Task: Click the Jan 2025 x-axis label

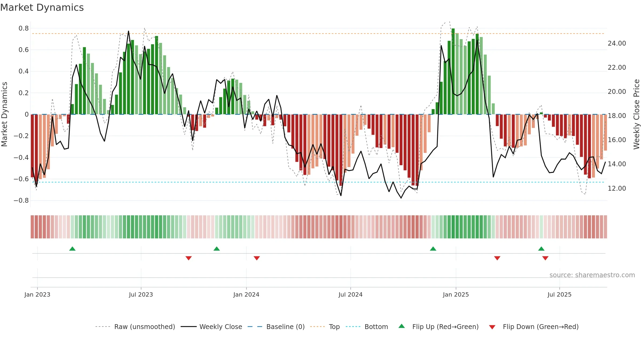Action: point(456,294)
